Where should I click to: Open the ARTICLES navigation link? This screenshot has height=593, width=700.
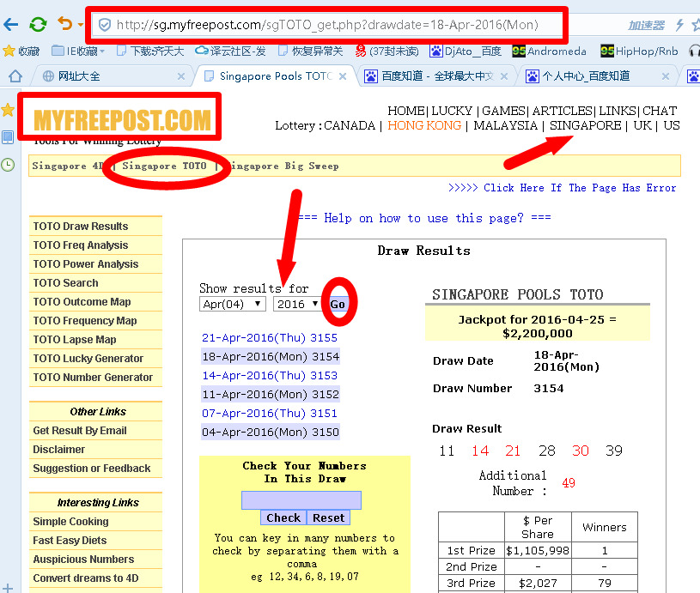point(562,111)
